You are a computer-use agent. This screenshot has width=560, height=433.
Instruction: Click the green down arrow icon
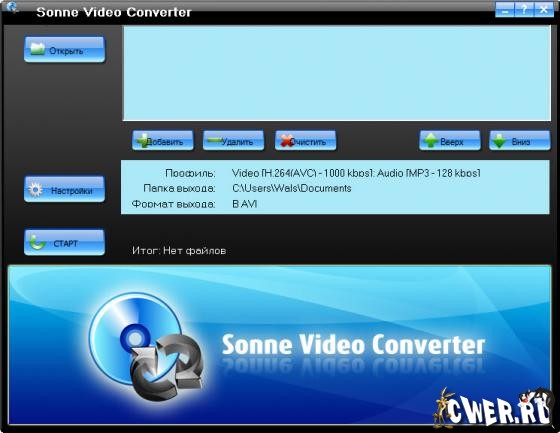(499, 141)
